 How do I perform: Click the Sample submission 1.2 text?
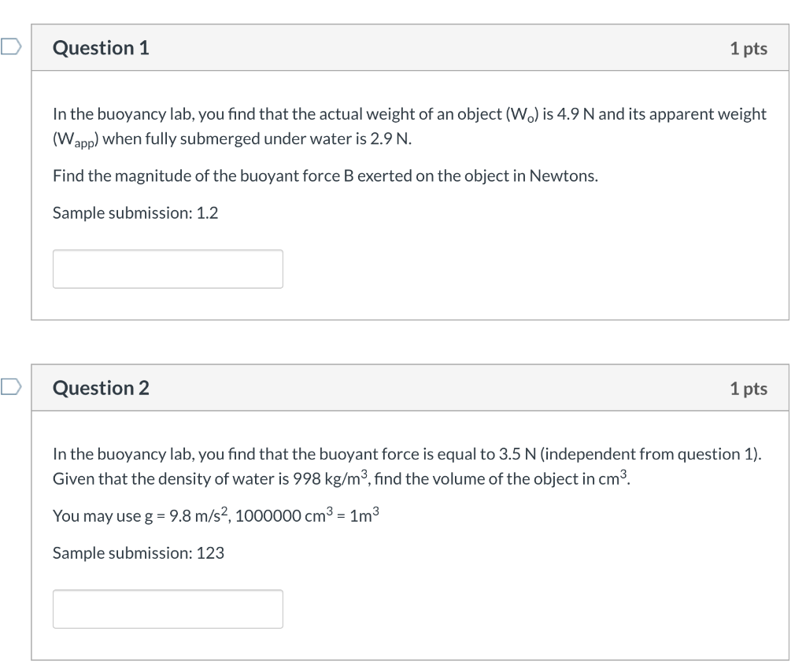135,212
